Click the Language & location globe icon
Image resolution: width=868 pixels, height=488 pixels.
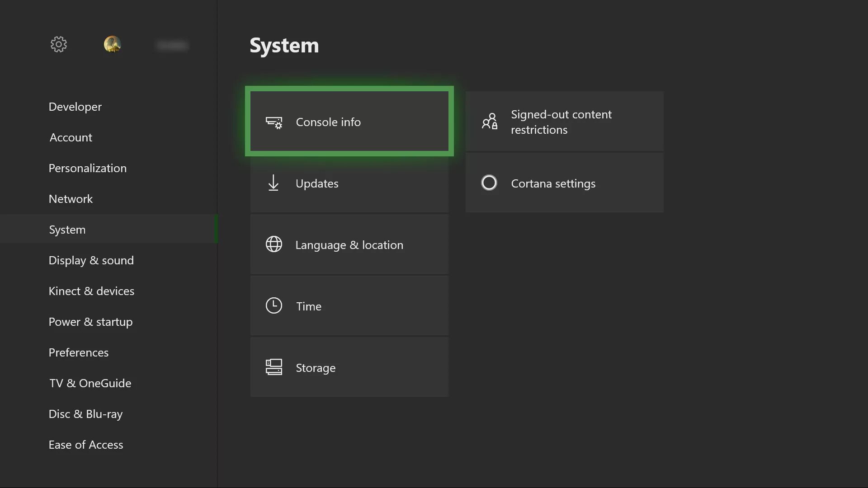tap(274, 244)
